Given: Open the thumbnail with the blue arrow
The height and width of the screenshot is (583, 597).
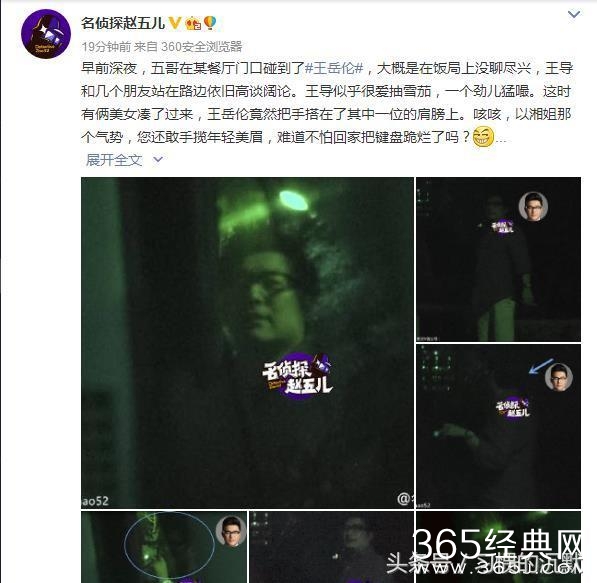Looking at the screenshot, I should pyautogui.click(x=498, y=426).
